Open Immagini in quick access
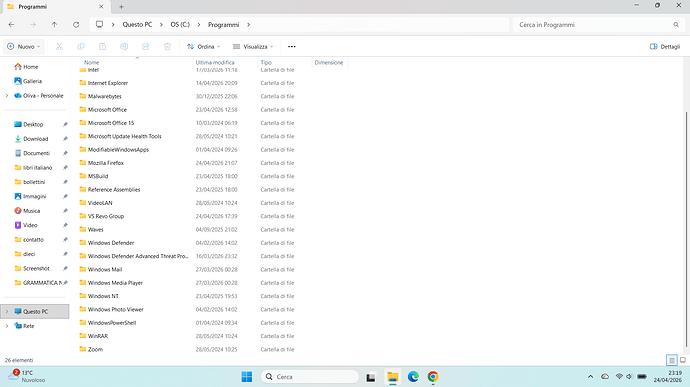Screen dimensions: 690x387 [30, 196]
